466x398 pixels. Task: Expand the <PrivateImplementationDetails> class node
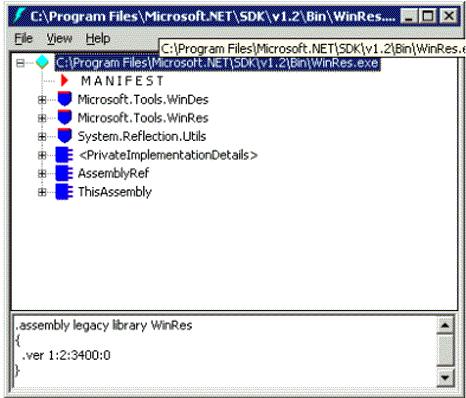42,155
